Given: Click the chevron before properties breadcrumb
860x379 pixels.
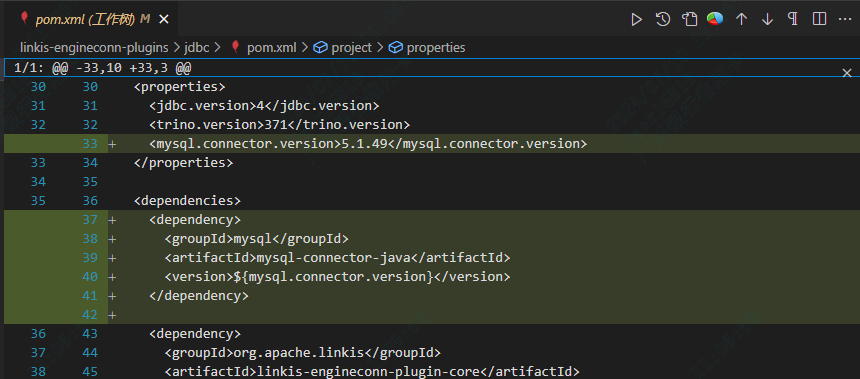Looking at the screenshot, I should pyautogui.click(x=380, y=48).
